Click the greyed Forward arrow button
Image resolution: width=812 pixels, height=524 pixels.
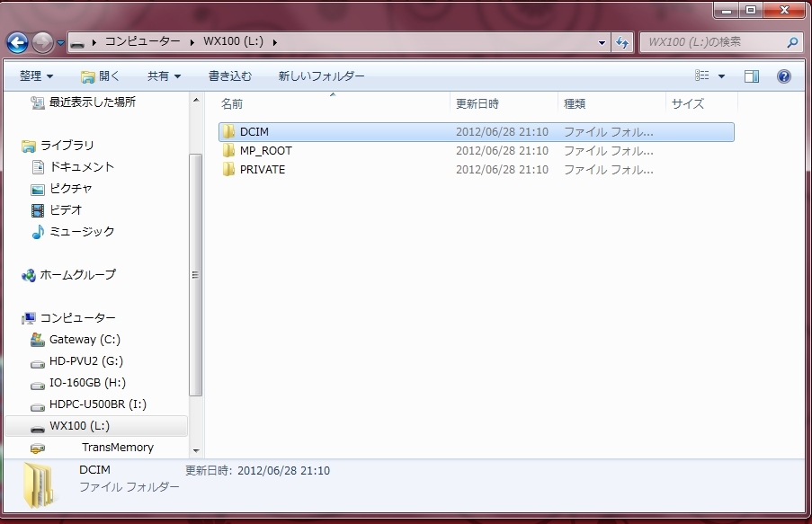[42, 42]
